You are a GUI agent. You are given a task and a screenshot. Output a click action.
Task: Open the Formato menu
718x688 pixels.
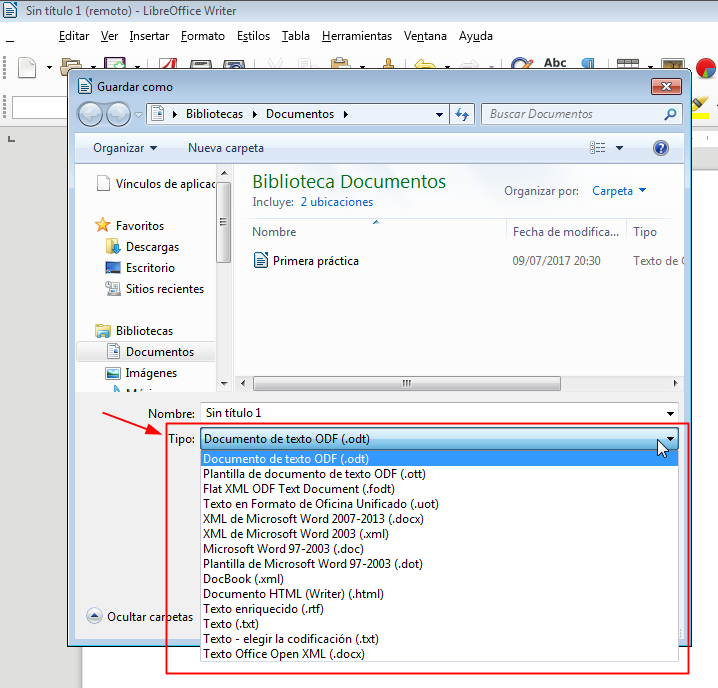pyautogui.click(x=203, y=36)
